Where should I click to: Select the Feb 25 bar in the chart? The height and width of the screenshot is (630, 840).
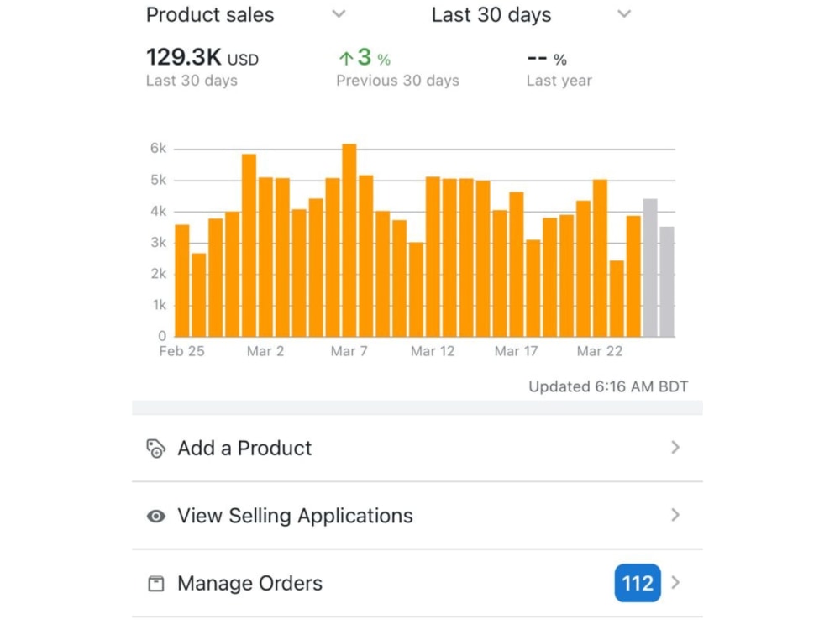pos(181,277)
